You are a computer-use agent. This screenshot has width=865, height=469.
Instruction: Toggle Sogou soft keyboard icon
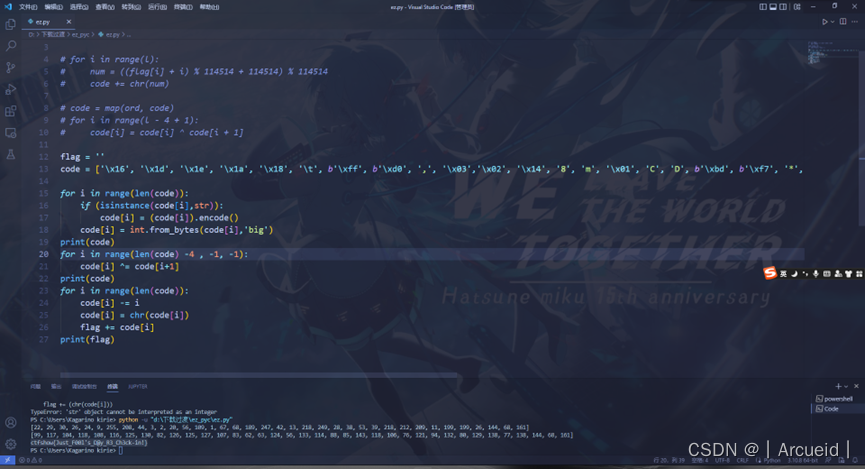[826, 274]
